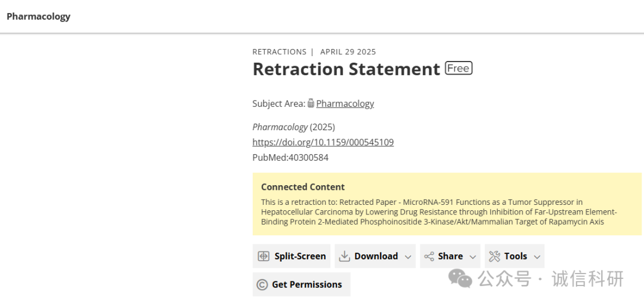Viewport: 644px width, 304px height.
Task: Expand the Share dropdown chevron
Action: 473,257
